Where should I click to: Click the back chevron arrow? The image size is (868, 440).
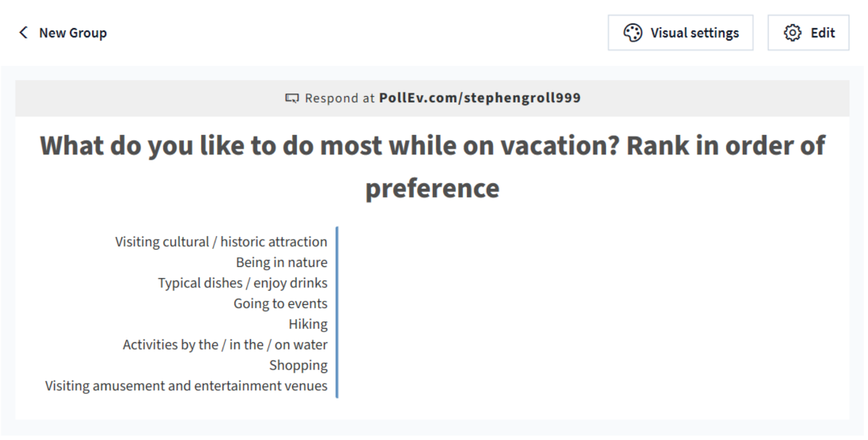[x=23, y=33]
